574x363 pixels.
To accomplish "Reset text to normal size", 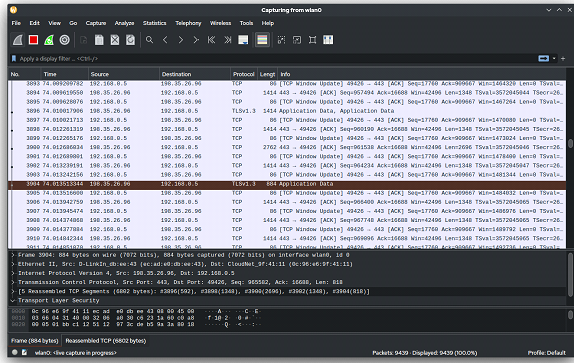I will [313, 40].
